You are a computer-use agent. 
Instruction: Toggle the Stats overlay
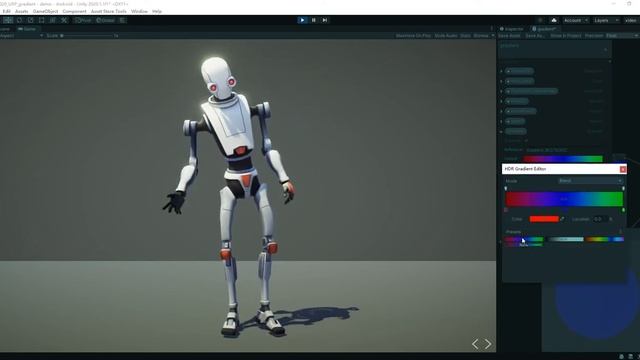click(x=465, y=36)
